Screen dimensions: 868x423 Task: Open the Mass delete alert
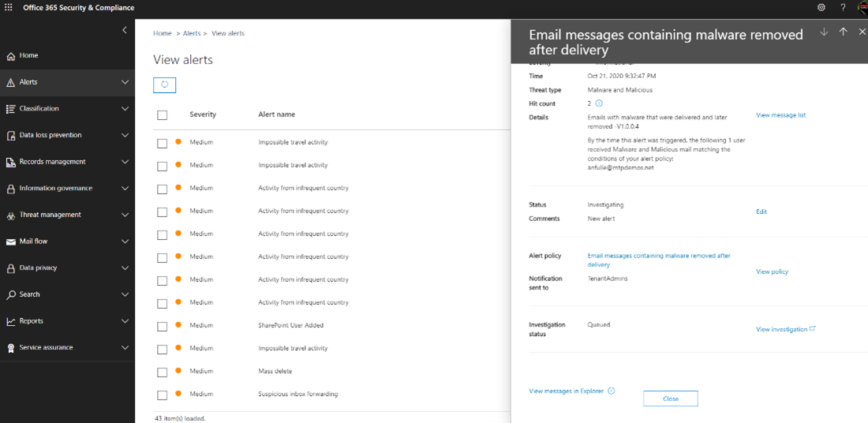[275, 371]
